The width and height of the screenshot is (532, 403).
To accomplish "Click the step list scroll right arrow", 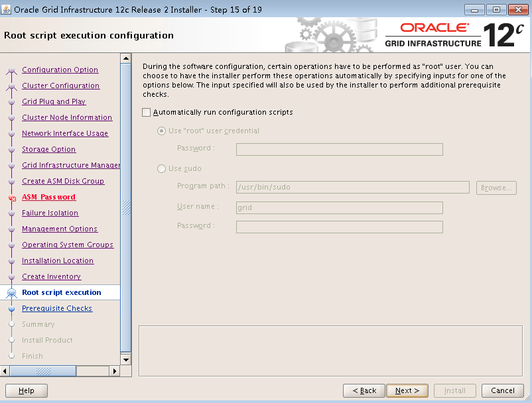I will click(115, 371).
